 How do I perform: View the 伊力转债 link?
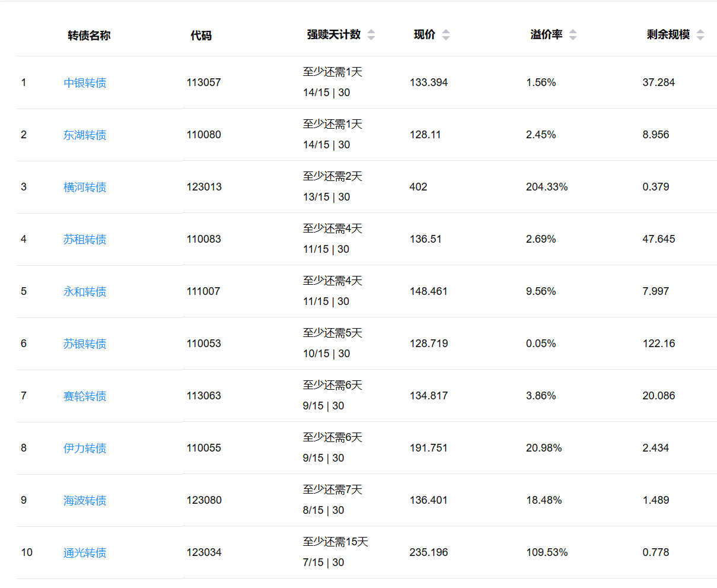coord(85,449)
